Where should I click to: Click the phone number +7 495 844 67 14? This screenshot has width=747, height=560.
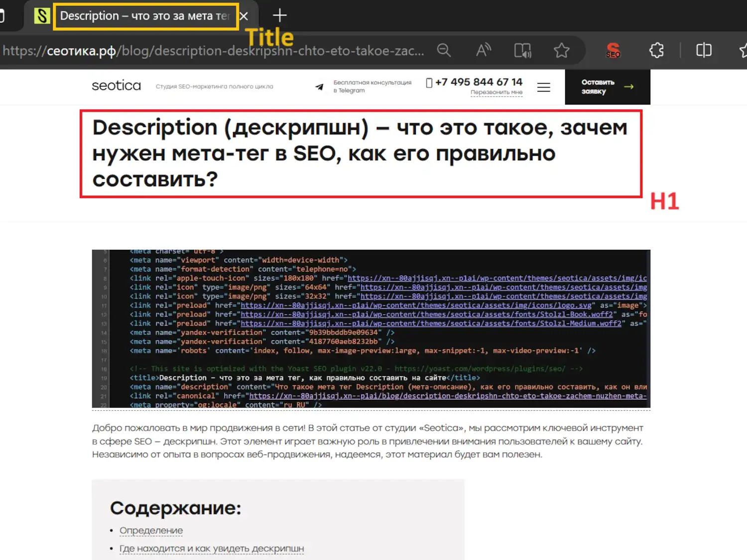pyautogui.click(x=478, y=82)
